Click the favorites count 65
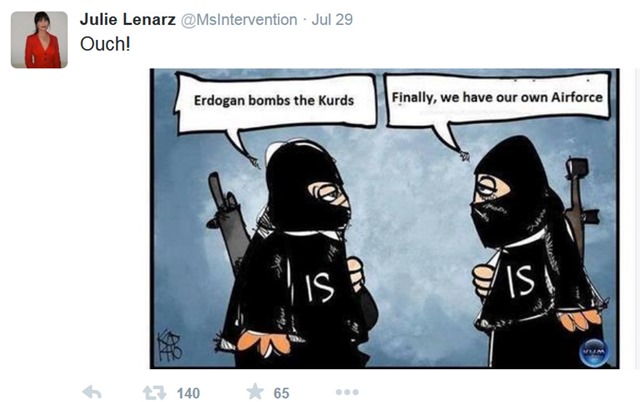The height and width of the screenshot is (402, 640). (x=281, y=393)
